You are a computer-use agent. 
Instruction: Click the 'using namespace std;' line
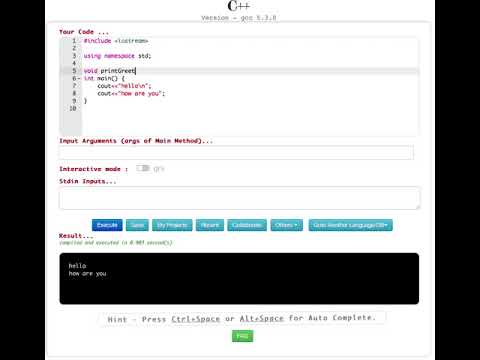pos(117,56)
